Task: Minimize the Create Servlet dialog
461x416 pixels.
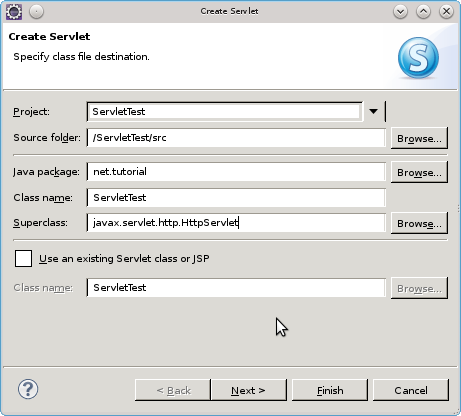Action: [x=400, y=12]
